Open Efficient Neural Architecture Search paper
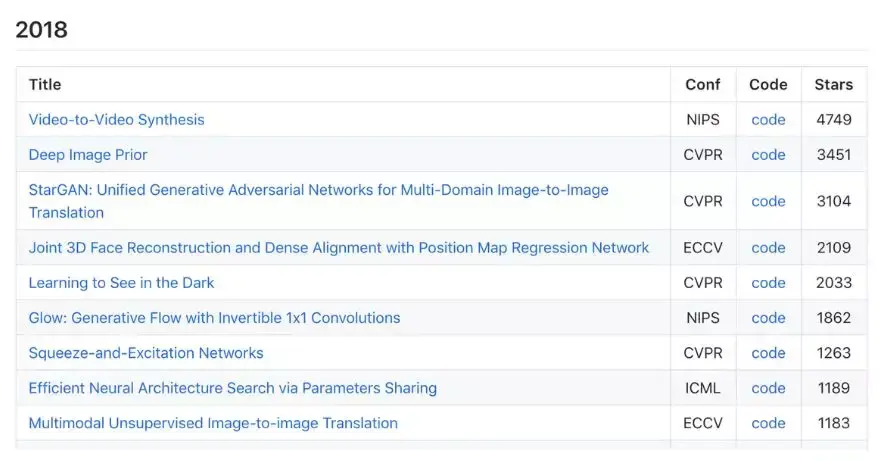 [232, 388]
